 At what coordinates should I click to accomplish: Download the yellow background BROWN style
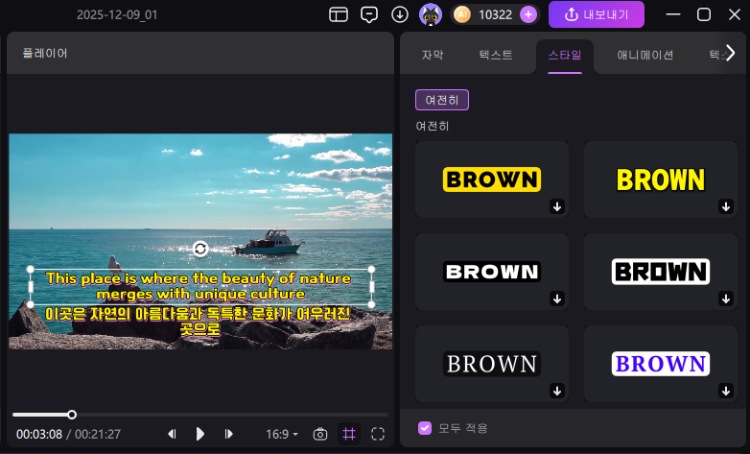pyautogui.click(x=557, y=206)
